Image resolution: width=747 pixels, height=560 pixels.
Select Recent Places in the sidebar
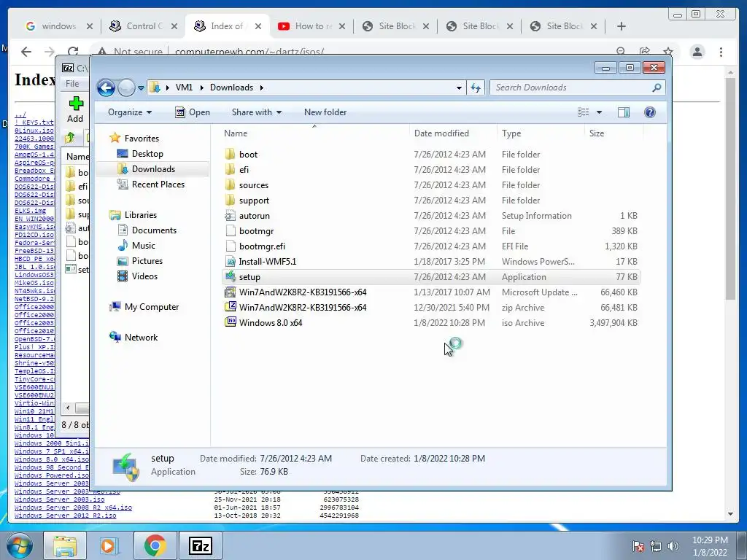coord(158,184)
